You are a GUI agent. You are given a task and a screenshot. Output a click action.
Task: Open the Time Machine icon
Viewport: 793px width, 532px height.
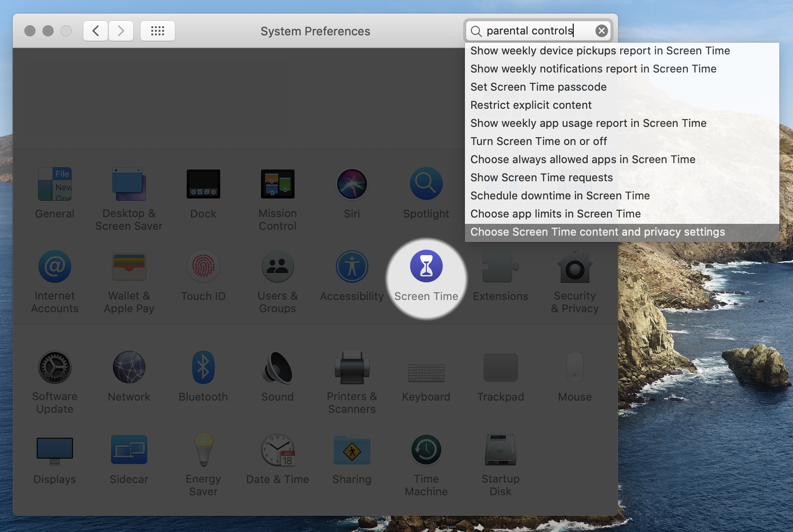coord(426,450)
